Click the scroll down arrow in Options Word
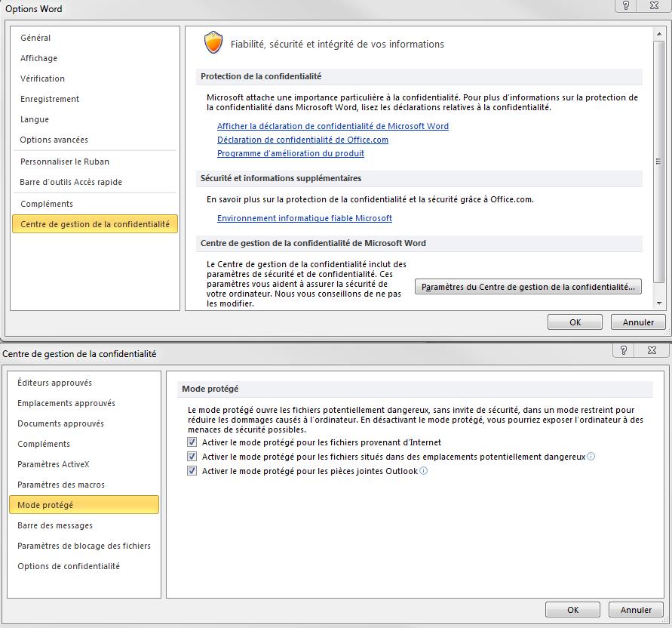The width and height of the screenshot is (672, 628). point(658,303)
